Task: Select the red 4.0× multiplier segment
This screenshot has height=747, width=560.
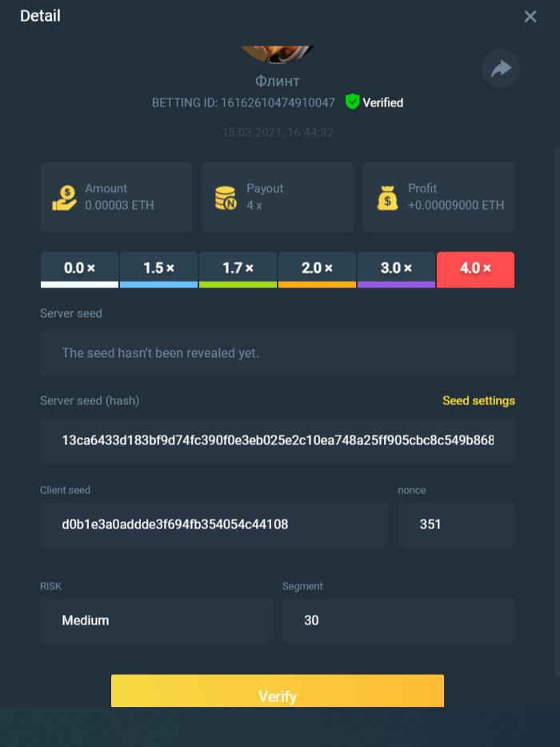Action: click(x=475, y=269)
